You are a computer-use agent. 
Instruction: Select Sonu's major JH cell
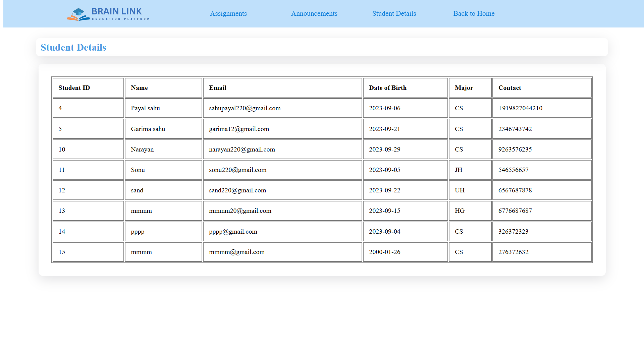click(459, 170)
